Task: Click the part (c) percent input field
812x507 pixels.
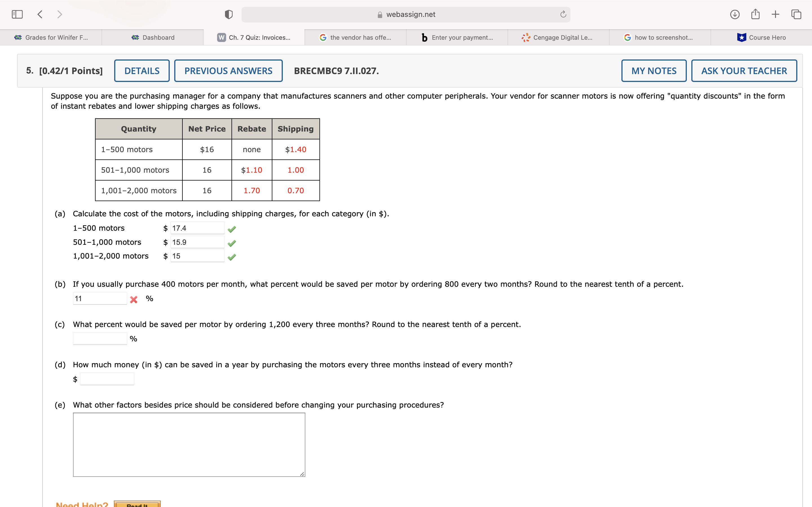Action: 100,339
